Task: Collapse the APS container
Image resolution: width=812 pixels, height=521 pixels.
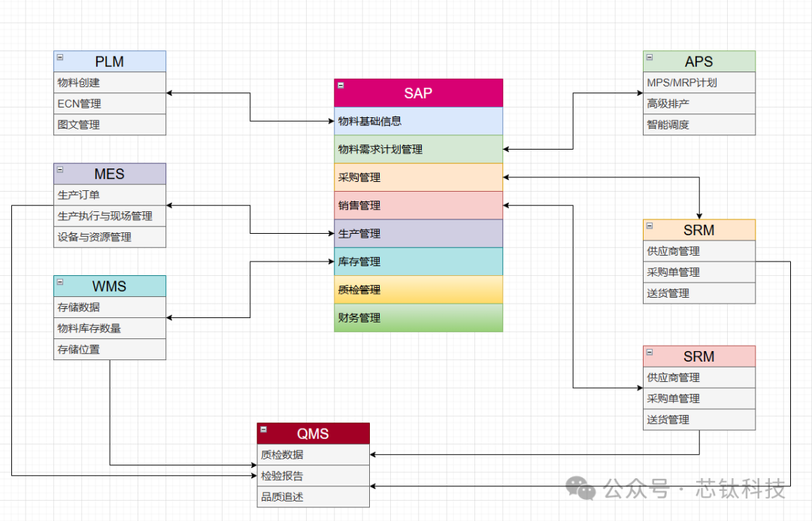Action: 650,57
